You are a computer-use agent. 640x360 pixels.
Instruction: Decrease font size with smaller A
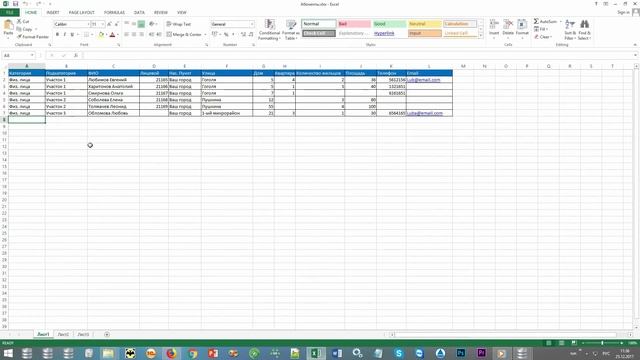[x=117, y=24]
